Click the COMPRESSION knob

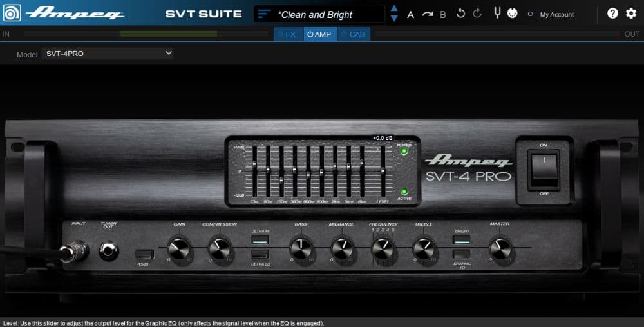[x=220, y=248]
